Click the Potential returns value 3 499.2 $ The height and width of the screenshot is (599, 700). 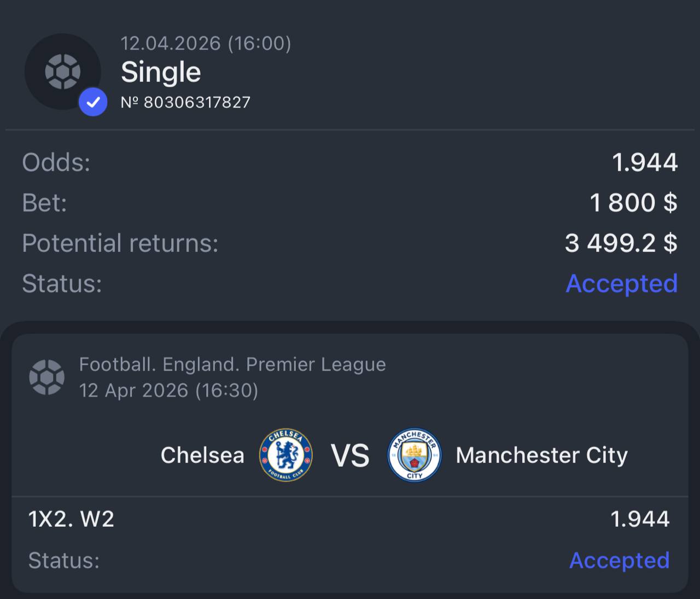point(621,243)
